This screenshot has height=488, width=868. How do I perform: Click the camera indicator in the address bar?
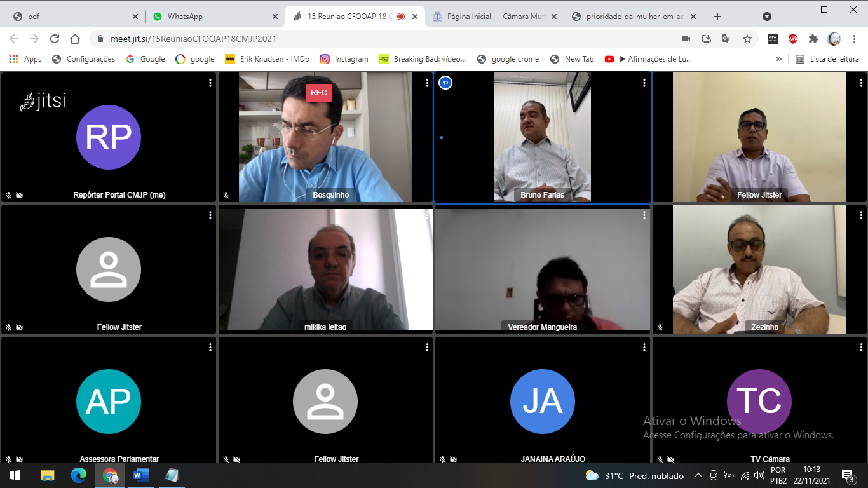686,39
